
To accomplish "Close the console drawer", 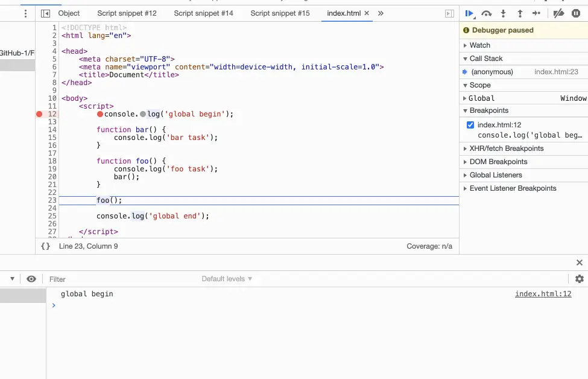I will click(580, 263).
